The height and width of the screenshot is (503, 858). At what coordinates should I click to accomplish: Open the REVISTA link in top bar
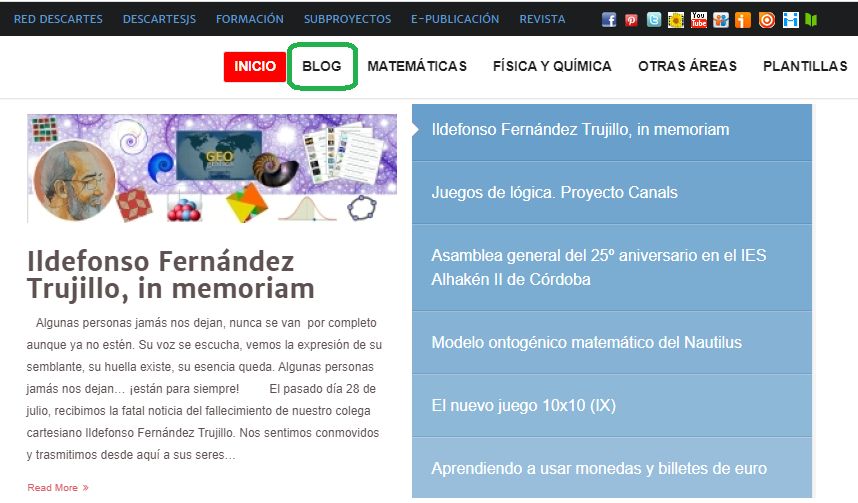(542, 19)
